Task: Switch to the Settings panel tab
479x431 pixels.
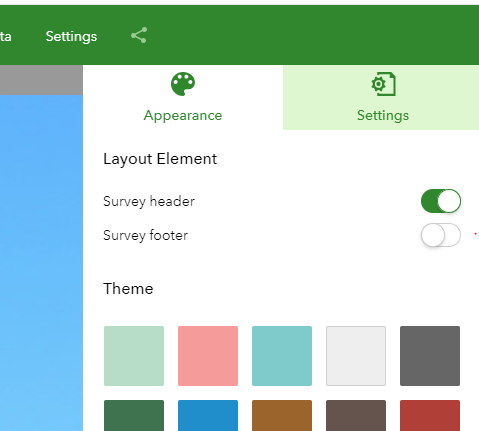Action: (x=381, y=97)
